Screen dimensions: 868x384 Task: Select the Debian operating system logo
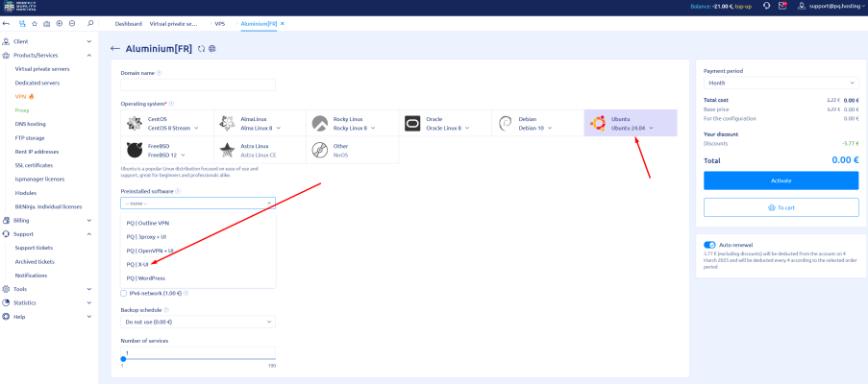tap(506, 123)
